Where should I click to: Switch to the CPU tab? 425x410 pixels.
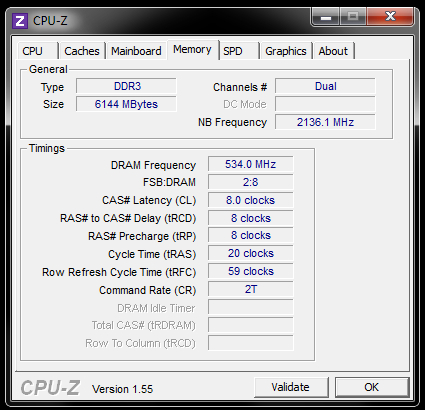38,51
